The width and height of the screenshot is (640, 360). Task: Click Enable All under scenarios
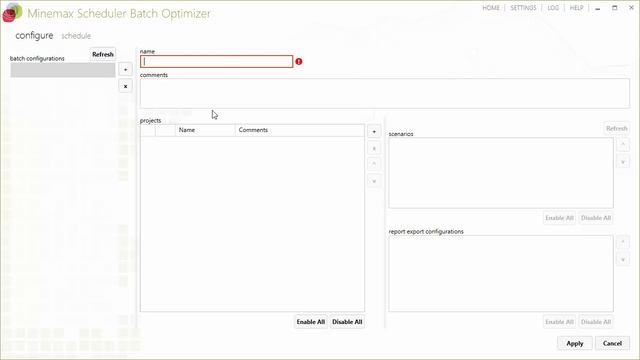point(559,218)
